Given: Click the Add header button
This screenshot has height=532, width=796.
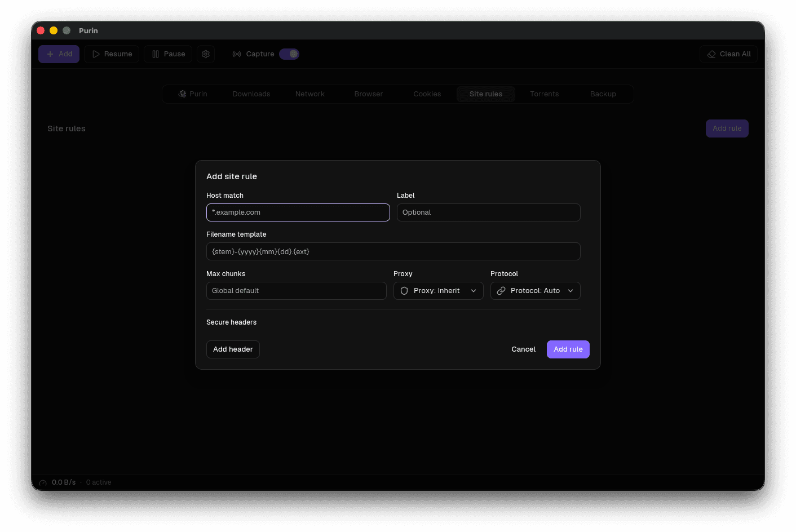Looking at the screenshot, I should point(233,349).
